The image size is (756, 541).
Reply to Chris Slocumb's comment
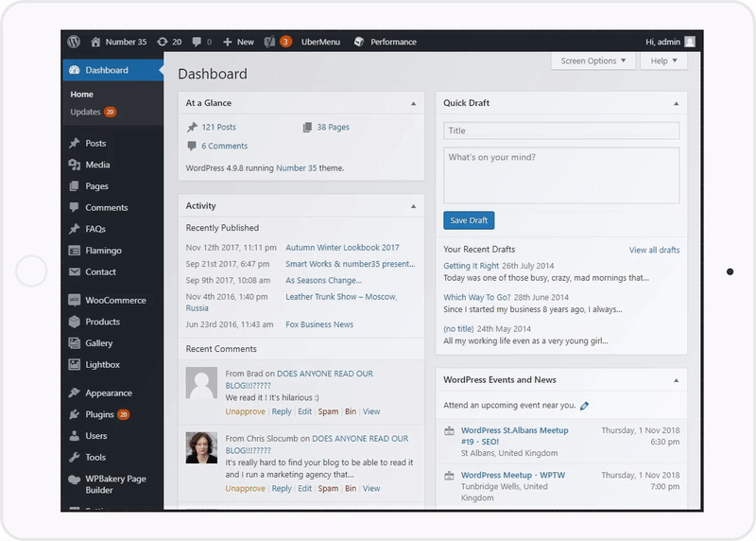click(282, 488)
